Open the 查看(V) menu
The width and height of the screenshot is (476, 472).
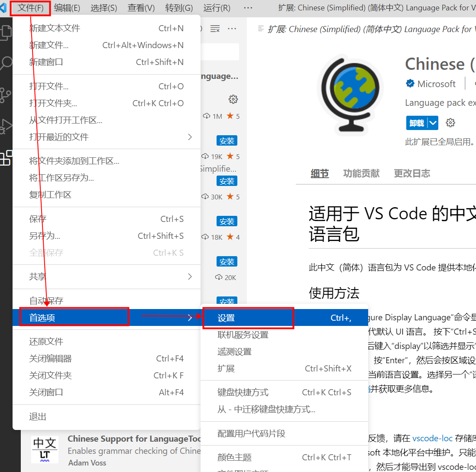click(141, 8)
